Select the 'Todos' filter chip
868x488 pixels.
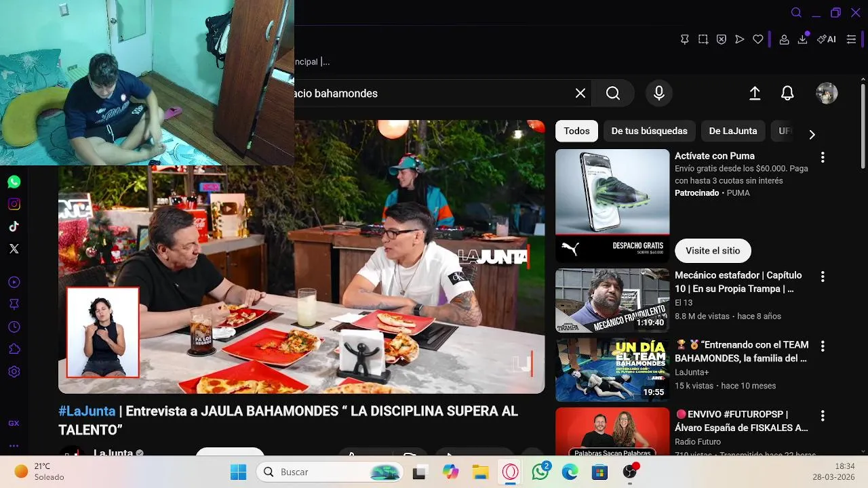(x=576, y=131)
